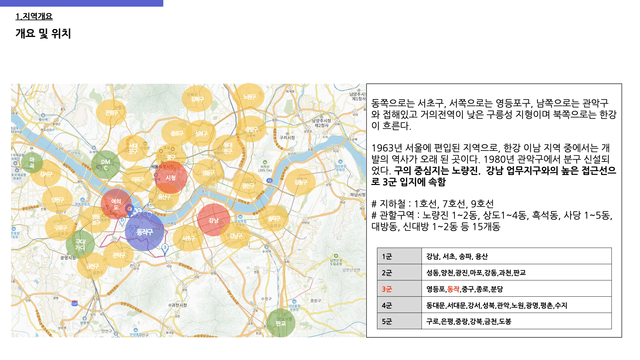Open the underlined 1.지역개요 heading link
Screen dimensions: 640x360
[34, 16]
